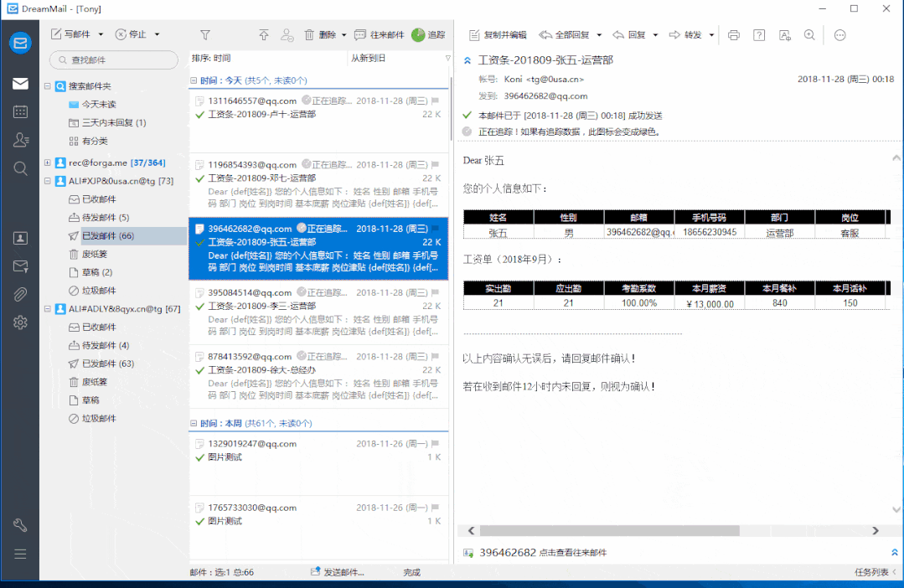Click the help question mark icon in the reading toolbar
904x588 pixels.
(x=759, y=35)
